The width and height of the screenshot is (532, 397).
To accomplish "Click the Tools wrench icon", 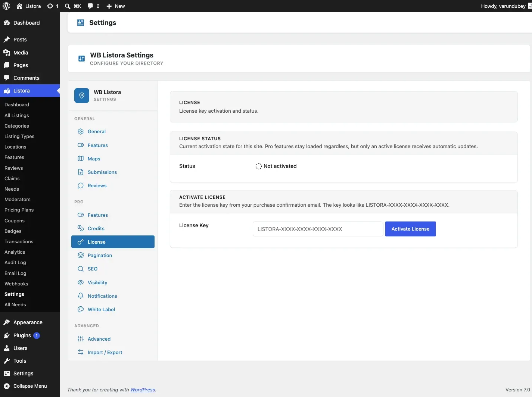I will click(x=7, y=361).
